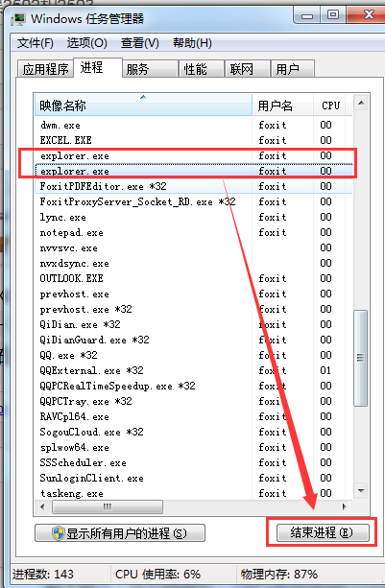
Task: Click the horizontal scrollbar left arrow
Action: coord(42,507)
